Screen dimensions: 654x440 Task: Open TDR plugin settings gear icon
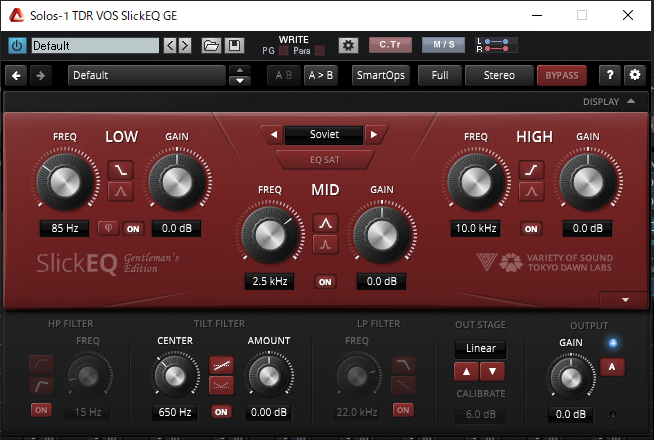635,75
